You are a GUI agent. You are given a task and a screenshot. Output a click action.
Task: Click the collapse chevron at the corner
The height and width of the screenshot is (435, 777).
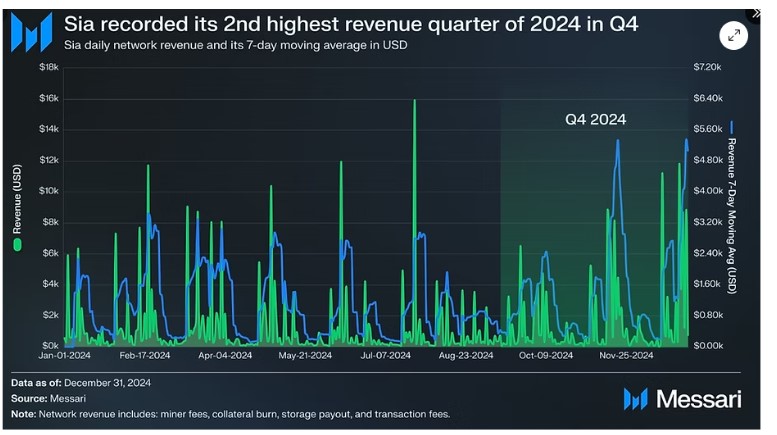click(x=757, y=13)
